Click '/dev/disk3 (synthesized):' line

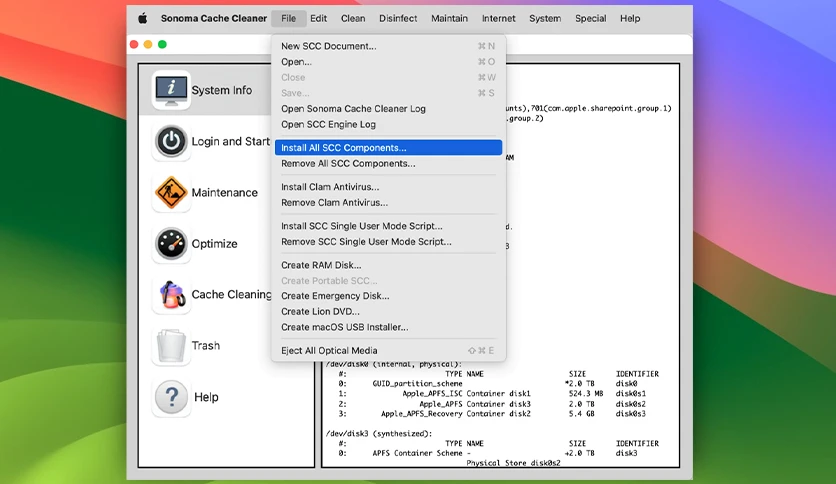[x=379, y=434]
